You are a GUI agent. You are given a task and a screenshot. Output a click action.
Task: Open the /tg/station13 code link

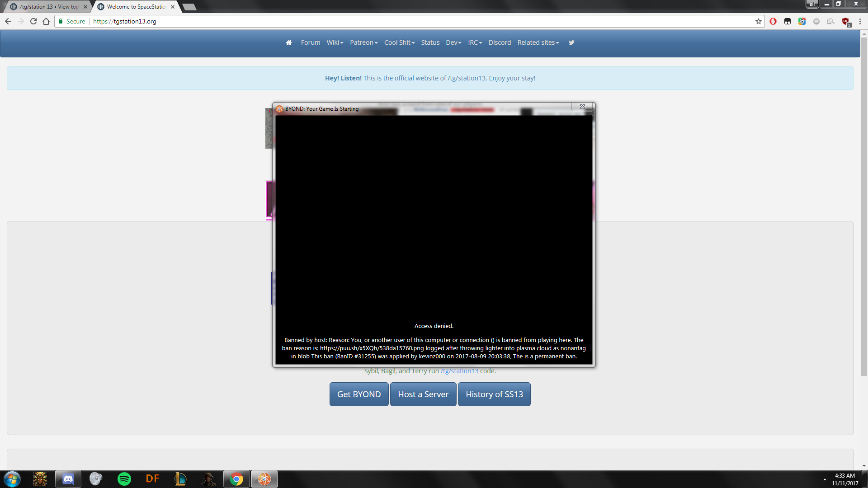click(x=459, y=371)
